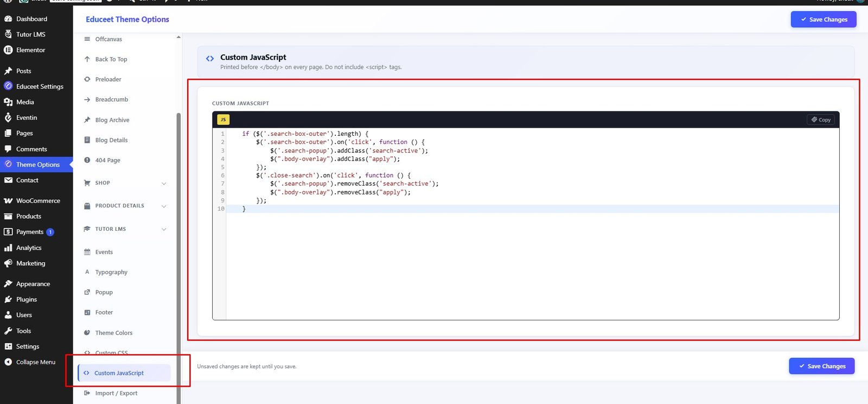Click the Payments icon

pyautogui.click(x=8, y=232)
